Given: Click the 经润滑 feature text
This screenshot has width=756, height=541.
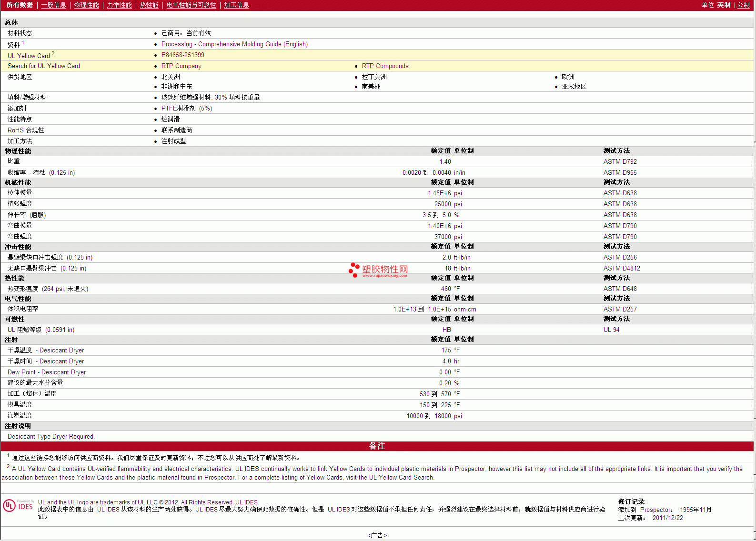Looking at the screenshot, I should pos(171,120).
